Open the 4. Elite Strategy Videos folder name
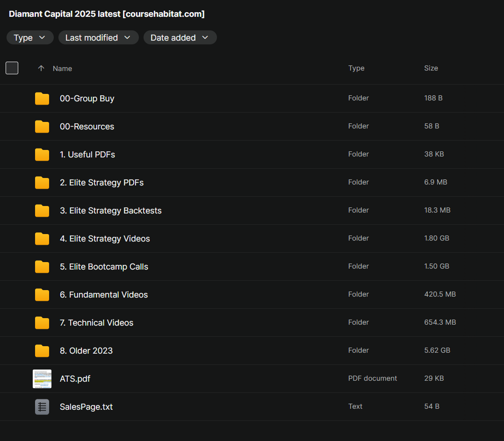Image resolution: width=504 pixels, height=441 pixels. (105, 239)
